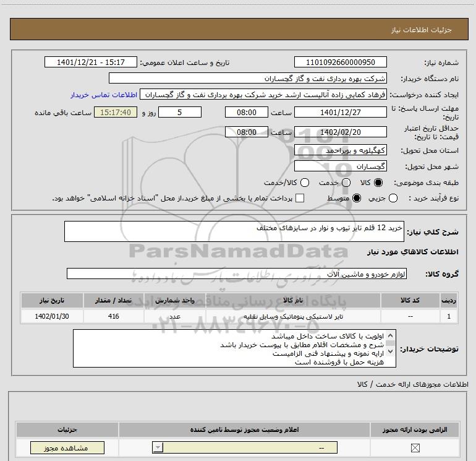This screenshot has width=476, height=461.
Task: Click the remaining days field showing 5
Action: [x=180, y=112]
